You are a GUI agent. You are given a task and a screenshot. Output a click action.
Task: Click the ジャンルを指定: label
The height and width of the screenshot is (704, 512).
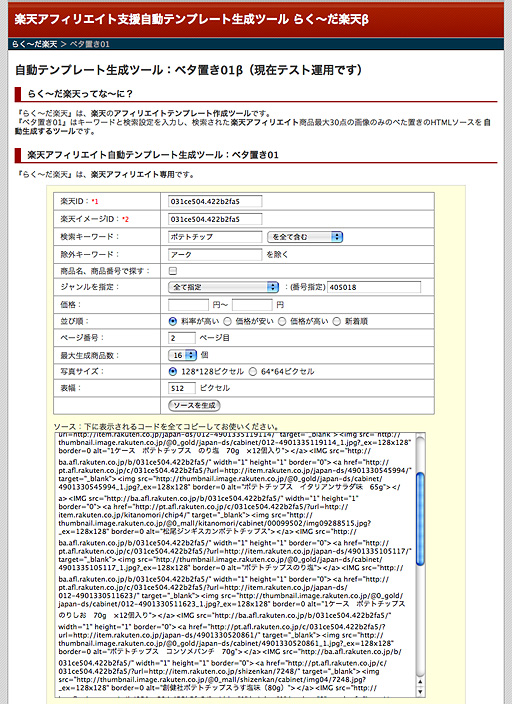tap(90, 287)
